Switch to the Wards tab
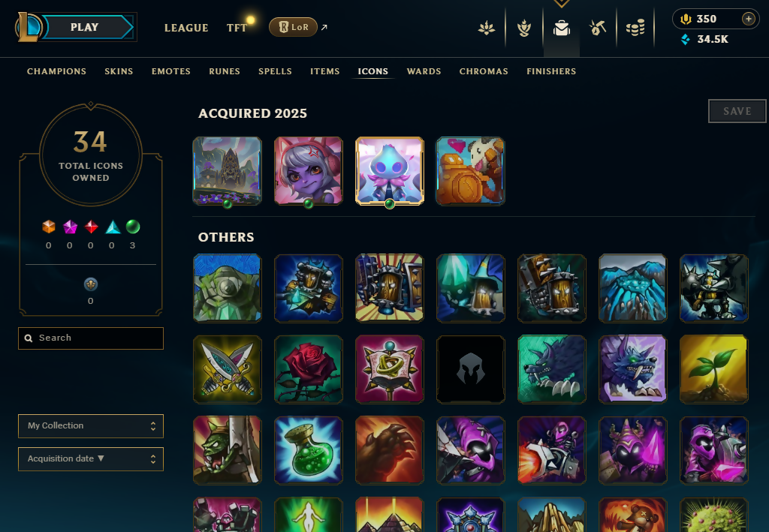The height and width of the screenshot is (532, 769). click(424, 71)
